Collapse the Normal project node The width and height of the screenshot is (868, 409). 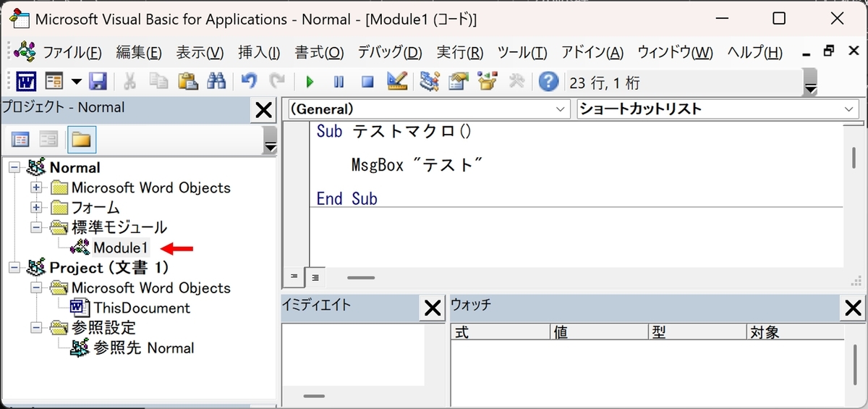(x=15, y=168)
